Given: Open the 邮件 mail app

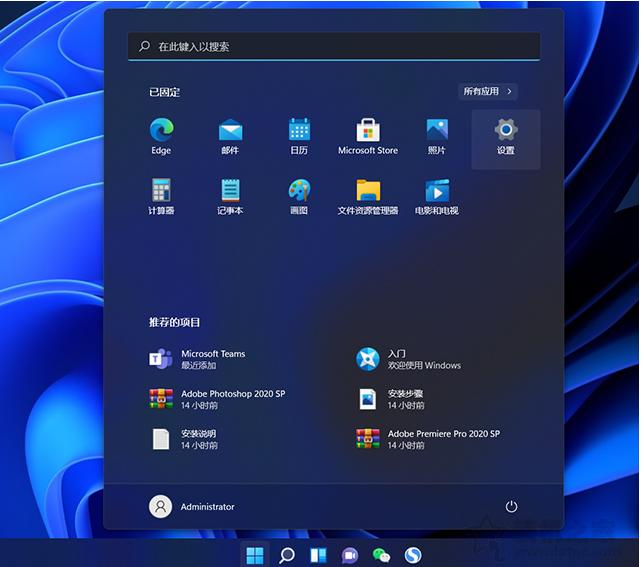Looking at the screenshot, I should click(230, 137).
